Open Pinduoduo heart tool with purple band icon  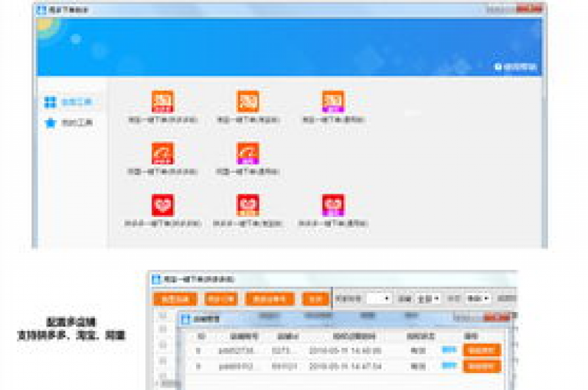[x=333, y=205]
